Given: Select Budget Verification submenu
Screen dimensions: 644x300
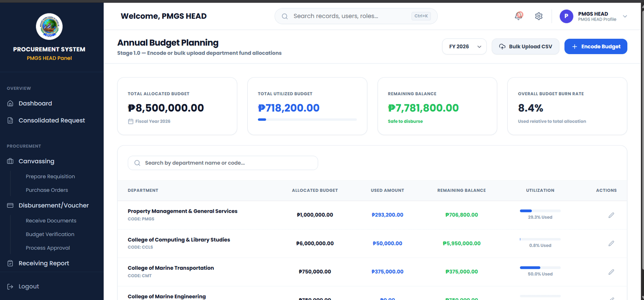Looking at the screenshot, I should pyautogui.click(x=50, y=234).
